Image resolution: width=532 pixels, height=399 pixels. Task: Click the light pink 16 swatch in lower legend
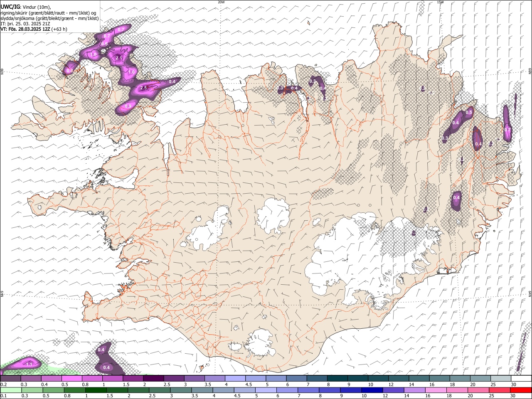pyautogui.click(x=436, y=390)
